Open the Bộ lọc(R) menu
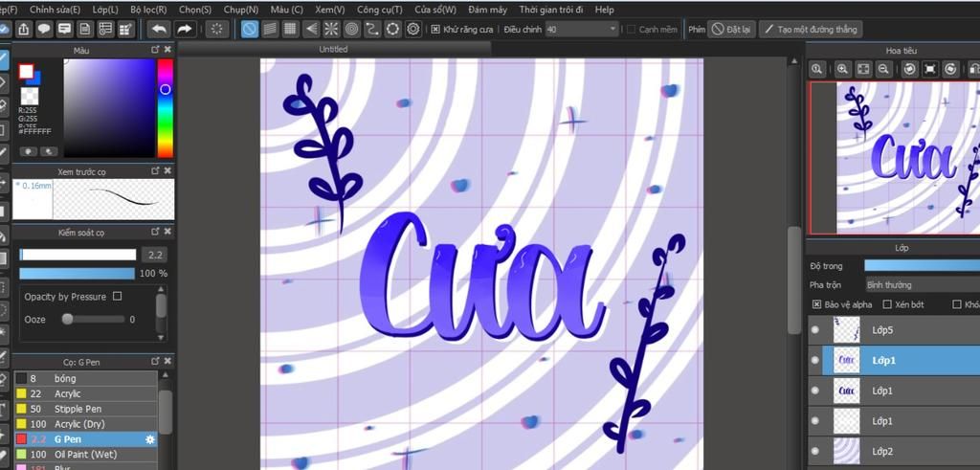The width and height of the screenshot is (980, 470). [148, 10]
